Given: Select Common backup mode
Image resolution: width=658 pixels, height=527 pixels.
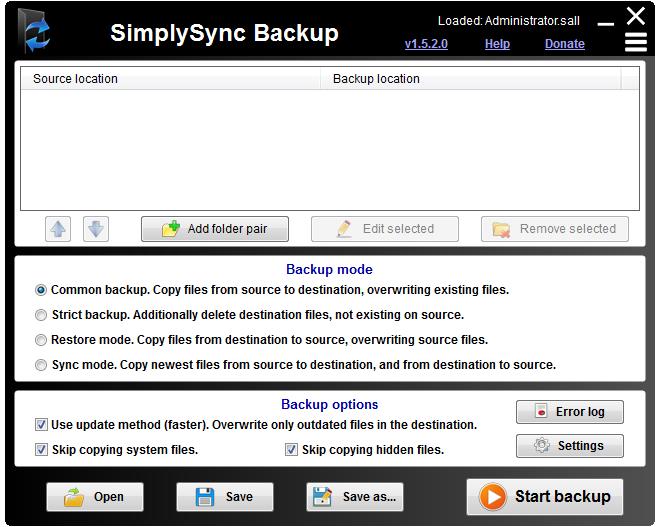Looking at the screenshot, I should click(41, 290).
